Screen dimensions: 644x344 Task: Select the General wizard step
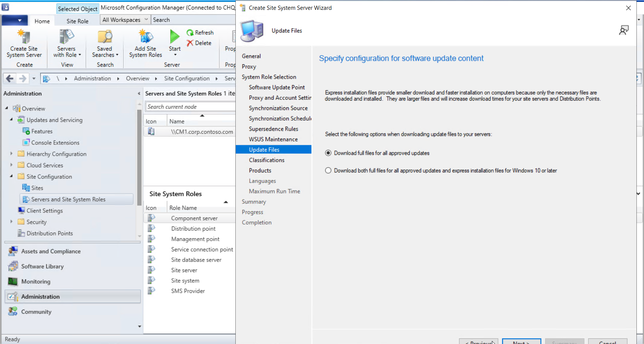251,56
